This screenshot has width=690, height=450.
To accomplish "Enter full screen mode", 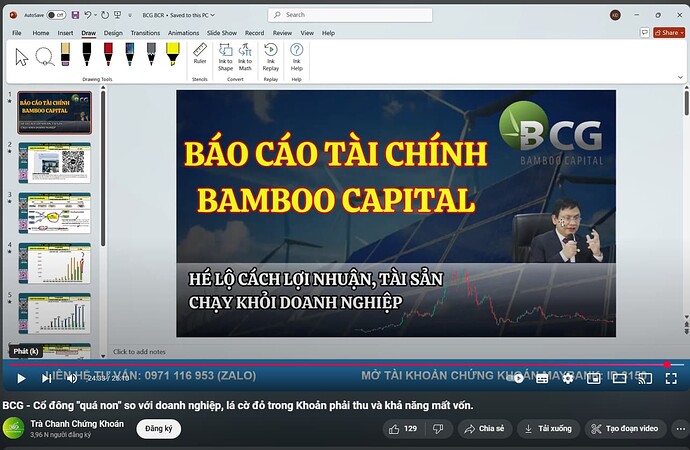I will 671,378.
